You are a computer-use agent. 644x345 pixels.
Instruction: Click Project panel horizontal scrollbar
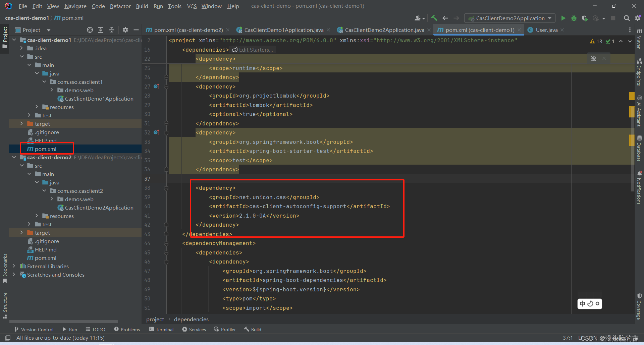pyautogui.click(x=64, y=321)
